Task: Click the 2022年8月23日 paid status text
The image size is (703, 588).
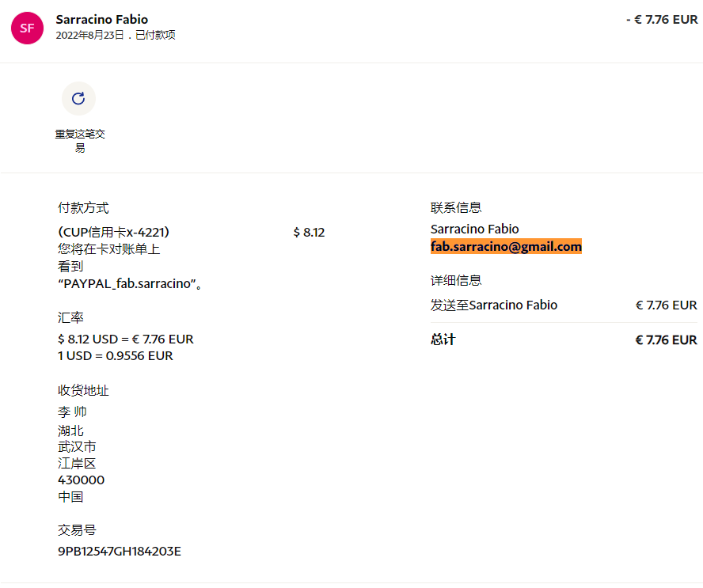Action: pyautogui.click(x=116, y=35)
